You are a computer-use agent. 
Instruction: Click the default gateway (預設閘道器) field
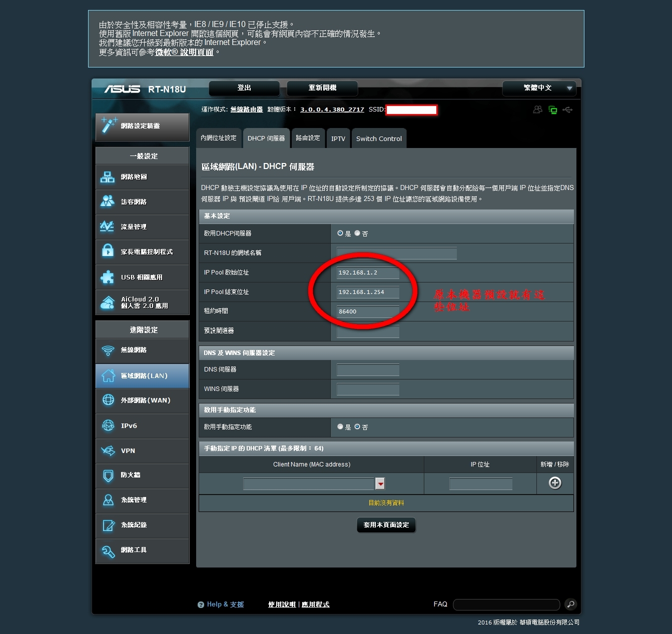pos(368,331)
